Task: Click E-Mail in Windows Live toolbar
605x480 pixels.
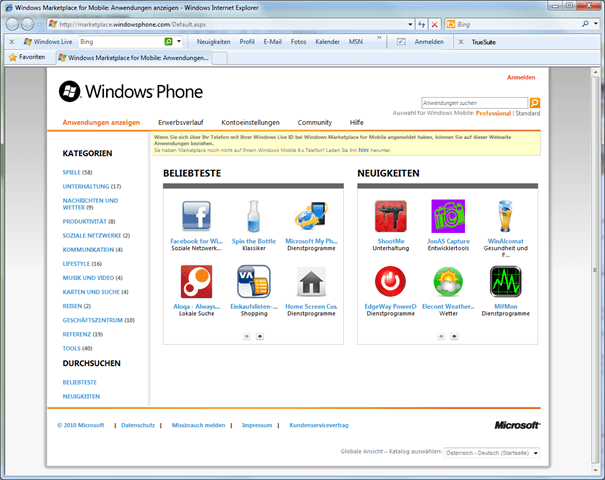Action: point(272,42)
